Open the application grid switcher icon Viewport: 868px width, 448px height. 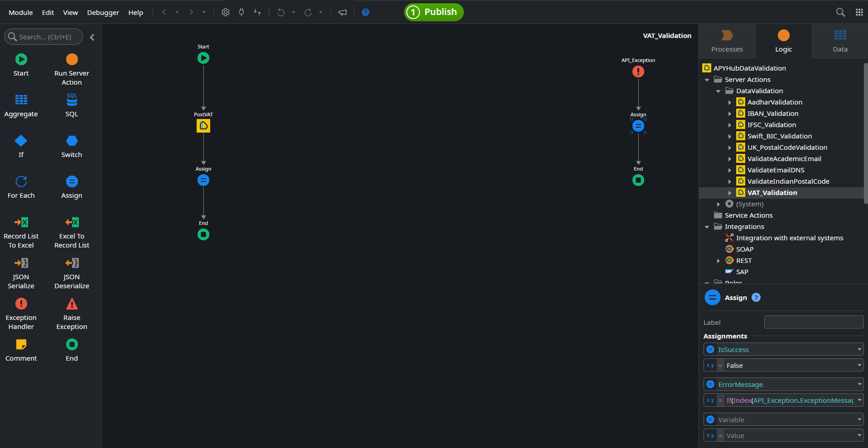click(859, 12)
